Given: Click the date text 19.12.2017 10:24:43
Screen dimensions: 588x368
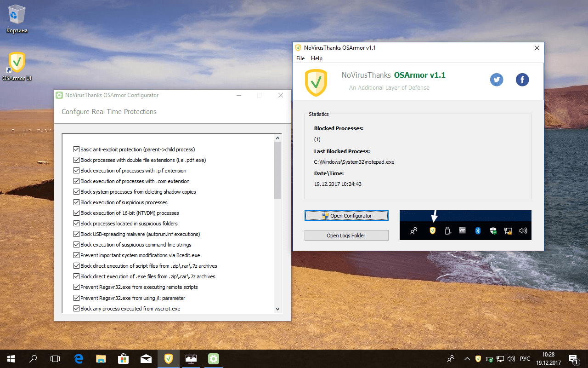Looking at the screenshot, I should tap(338, 184).
